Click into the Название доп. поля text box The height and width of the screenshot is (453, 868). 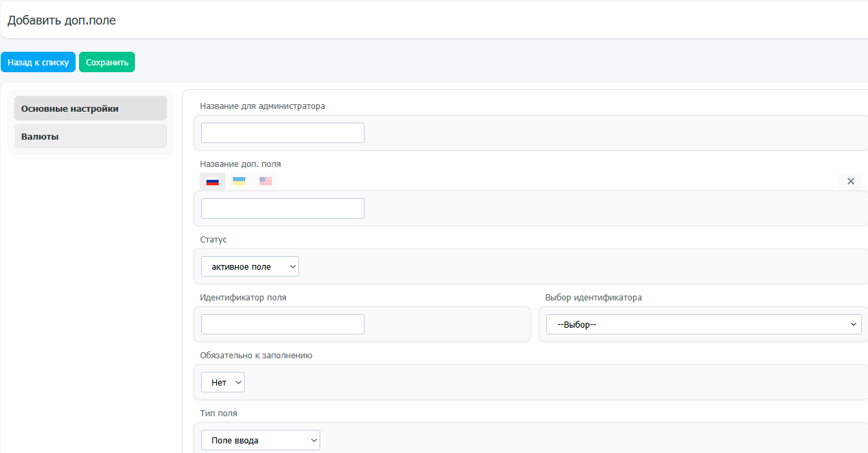(282, 208)
